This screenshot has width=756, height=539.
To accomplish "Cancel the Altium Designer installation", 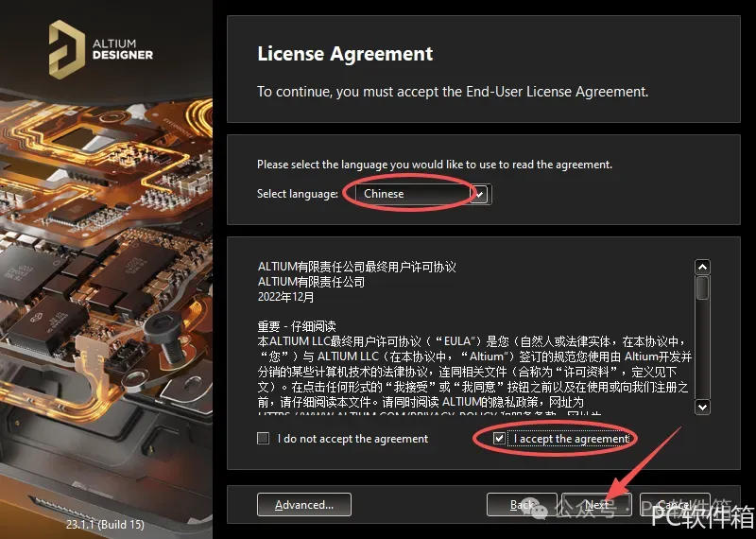I will (675, 505).
